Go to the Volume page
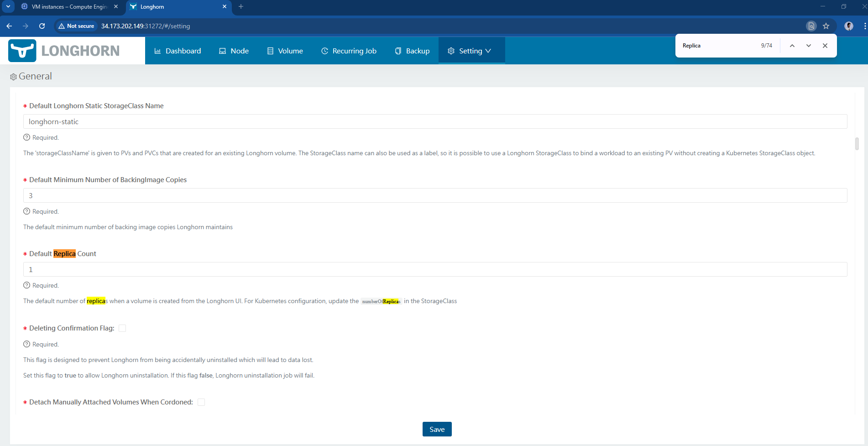 tap(285, 51)
